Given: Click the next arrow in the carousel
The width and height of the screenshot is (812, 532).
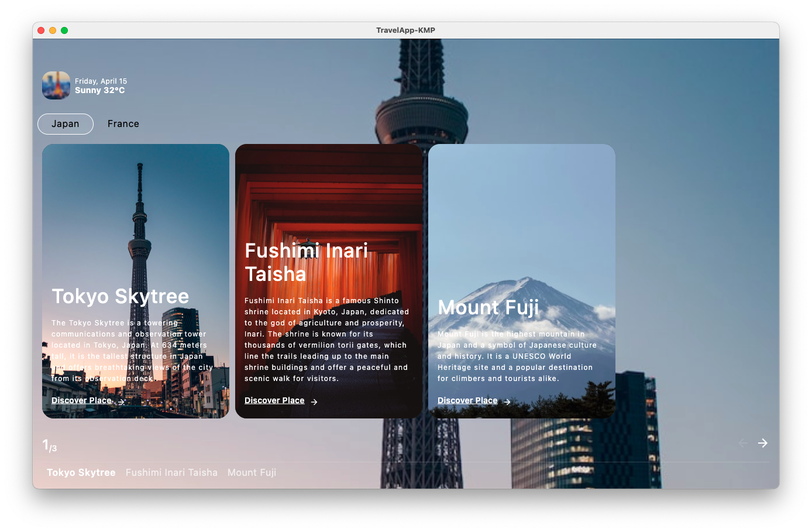Looking at the screenshot, I should (x=762, y=443).
